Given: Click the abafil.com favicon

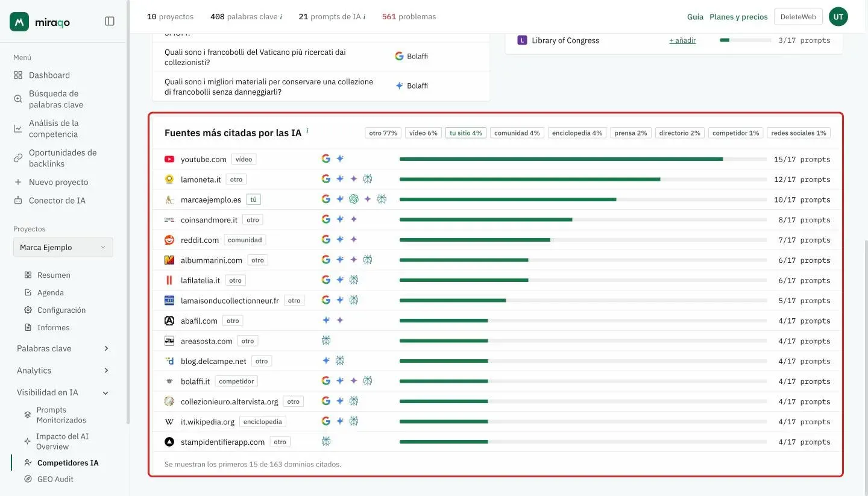Looking at the screenshot, I should [169, 321].
